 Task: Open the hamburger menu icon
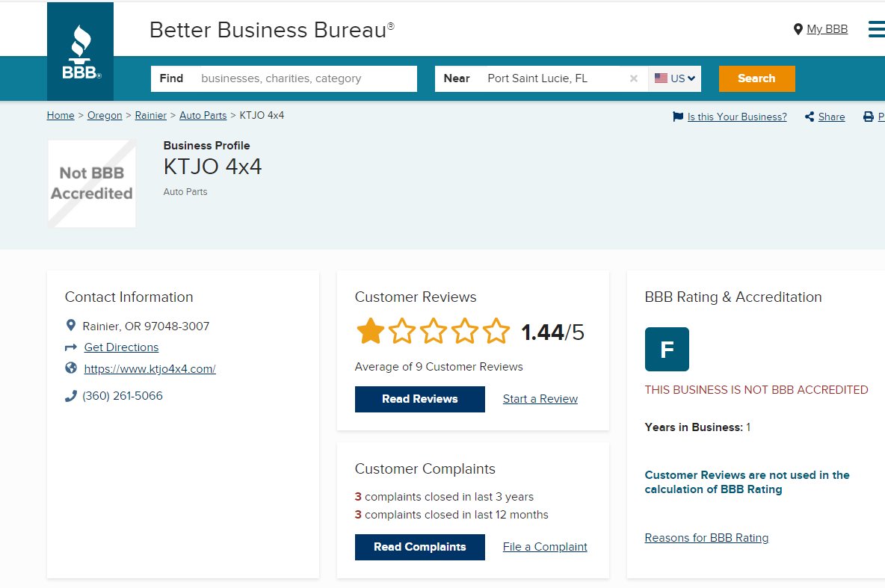(x=877, y=29)
